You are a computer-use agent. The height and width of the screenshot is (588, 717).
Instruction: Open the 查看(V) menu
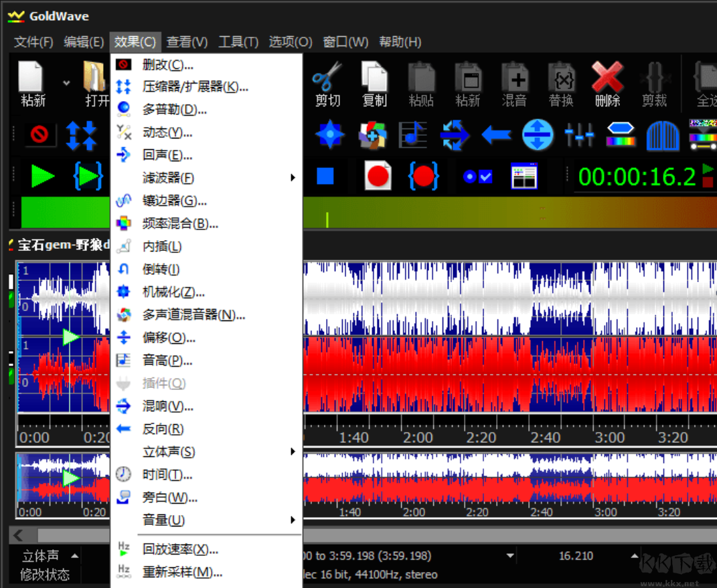(x=187, y=41)
